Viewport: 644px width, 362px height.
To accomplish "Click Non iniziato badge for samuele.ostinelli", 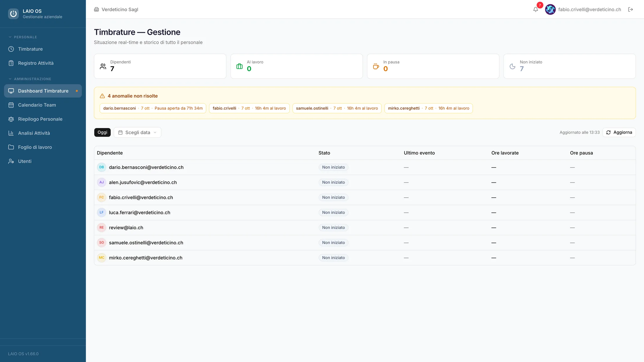I will (x=333, y=243).
